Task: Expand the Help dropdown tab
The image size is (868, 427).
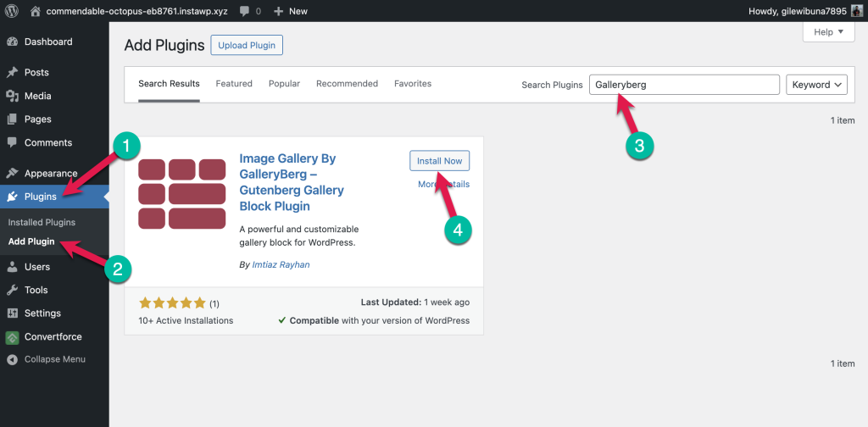Action: 827,32
